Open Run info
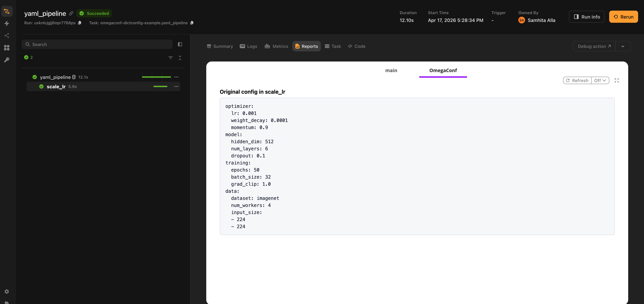644x304 pixels. [x=586, y=17]
